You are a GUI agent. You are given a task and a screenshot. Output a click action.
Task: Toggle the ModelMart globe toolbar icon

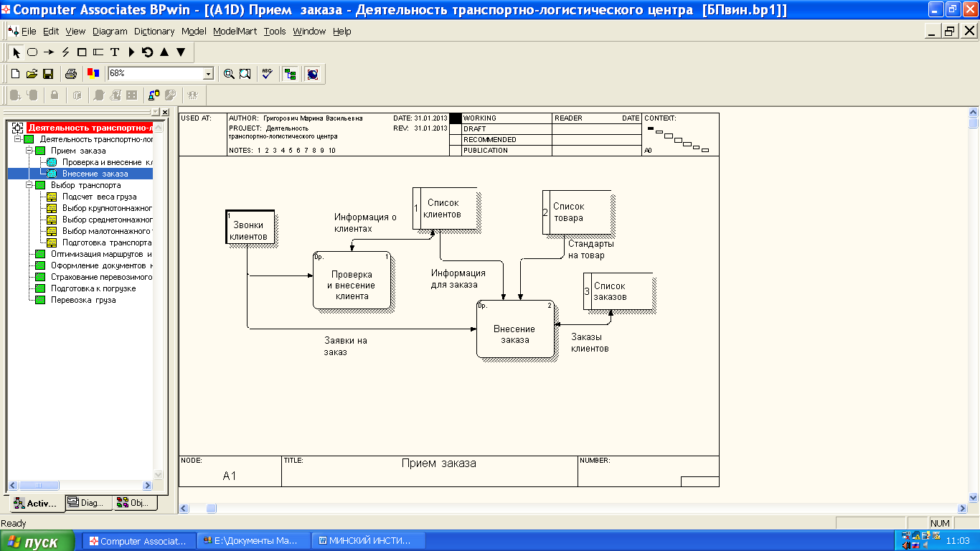click(312, 74)
